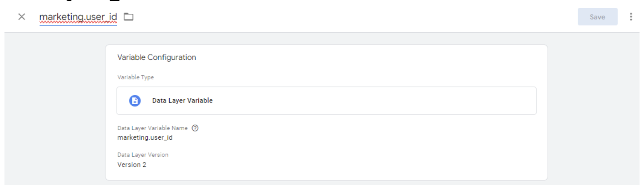
Task: Open help for Data Layer Variable Name
Action: coord(195,128)
